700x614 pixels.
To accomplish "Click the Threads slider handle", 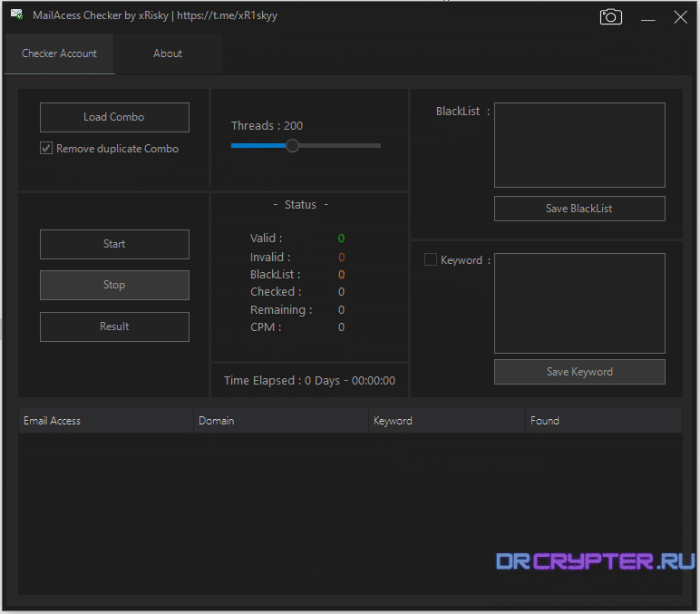I will click(292, 146).
